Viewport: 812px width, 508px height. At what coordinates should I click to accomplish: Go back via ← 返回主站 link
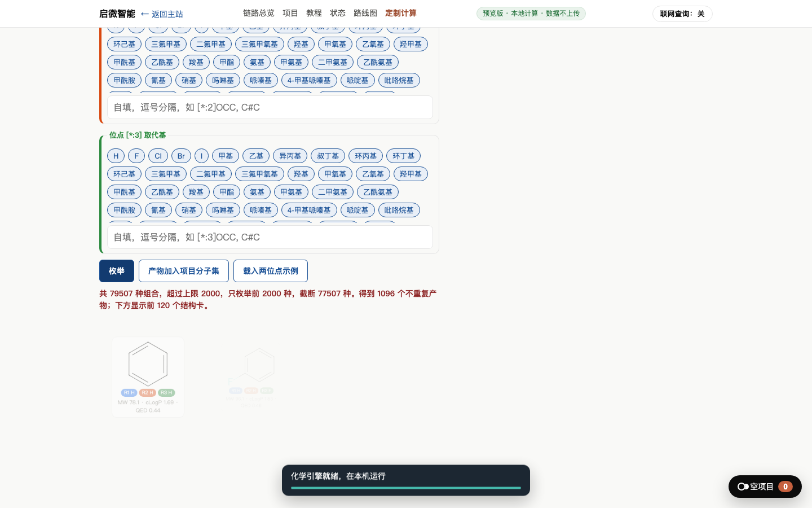(x=162, y=14)
